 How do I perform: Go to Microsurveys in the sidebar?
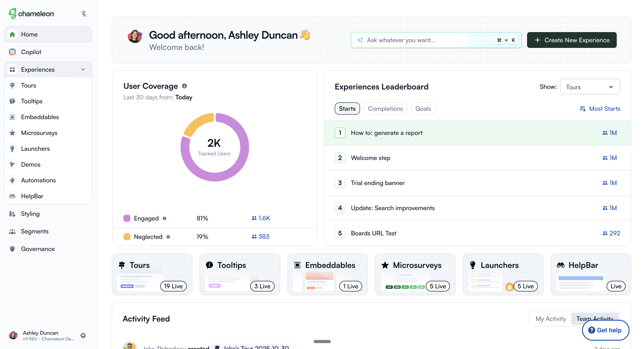click(x=39, y=133)
